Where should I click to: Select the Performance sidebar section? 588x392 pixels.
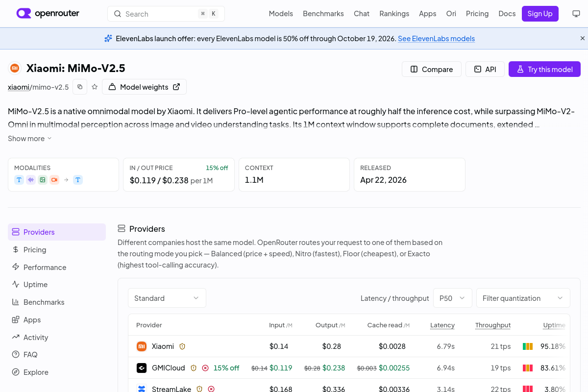(x=57, y=267)
